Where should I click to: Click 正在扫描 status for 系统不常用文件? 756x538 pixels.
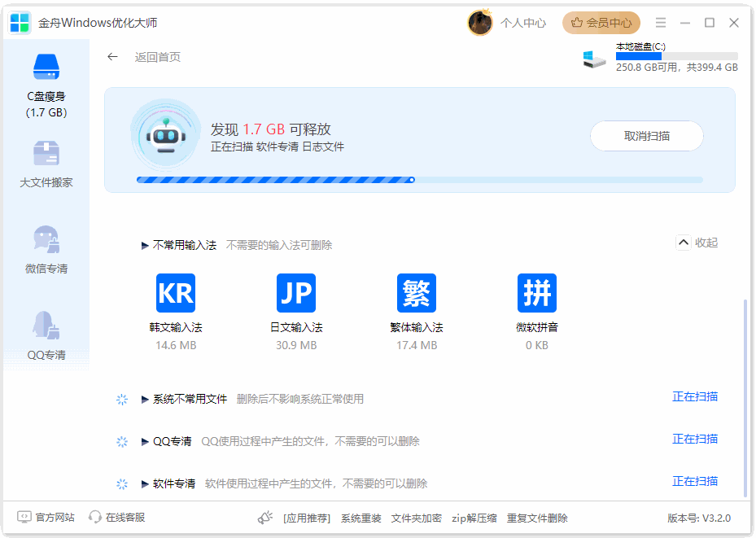695,396
